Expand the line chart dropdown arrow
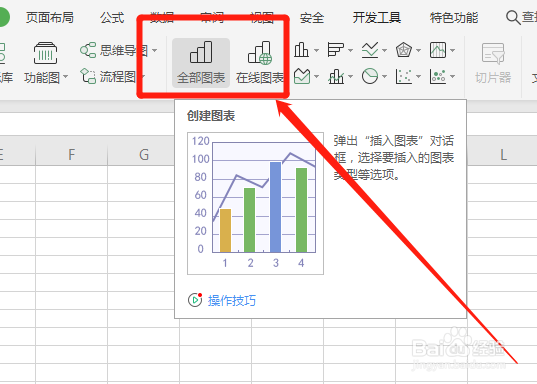The width and height of the screenshot is (537, 384). click(x=384, y=50)
